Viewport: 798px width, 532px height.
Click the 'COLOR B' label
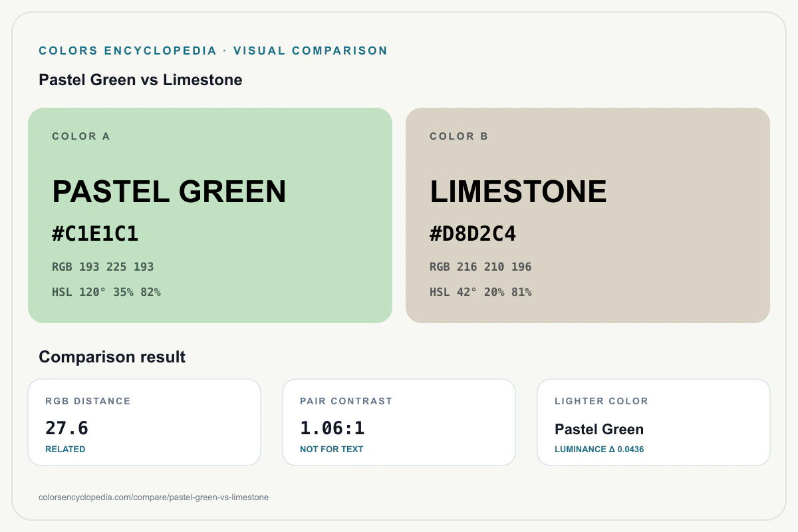[459, 136]
